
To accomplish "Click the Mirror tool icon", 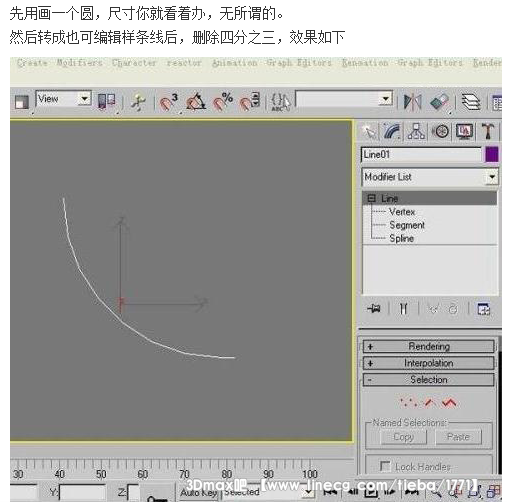I will click(413, 101).
